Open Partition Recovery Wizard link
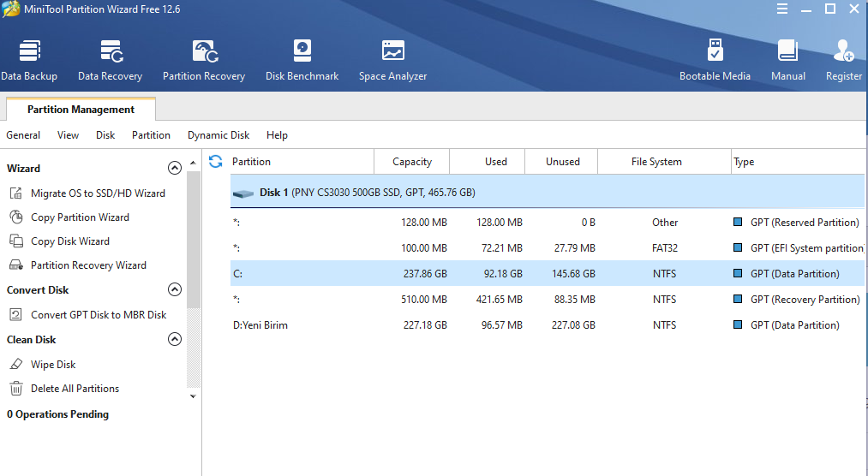868x476 pixels. coord(88,265)
